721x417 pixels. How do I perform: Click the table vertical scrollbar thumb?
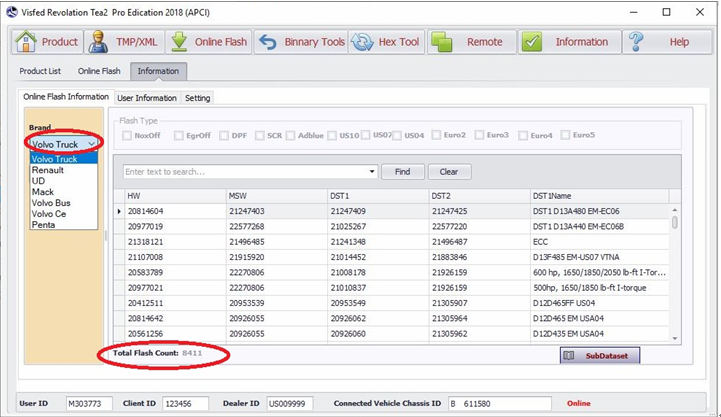pyautogui.click(x=675, y=223)
